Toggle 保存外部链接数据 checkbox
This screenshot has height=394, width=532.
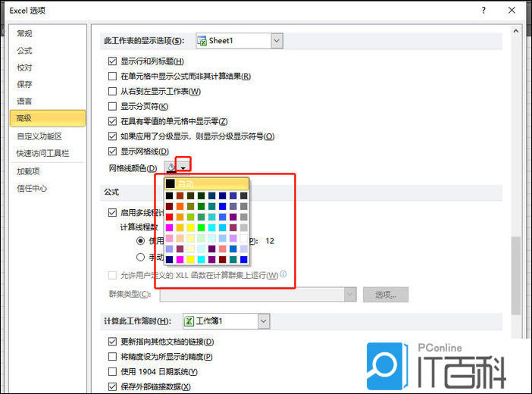112,386
